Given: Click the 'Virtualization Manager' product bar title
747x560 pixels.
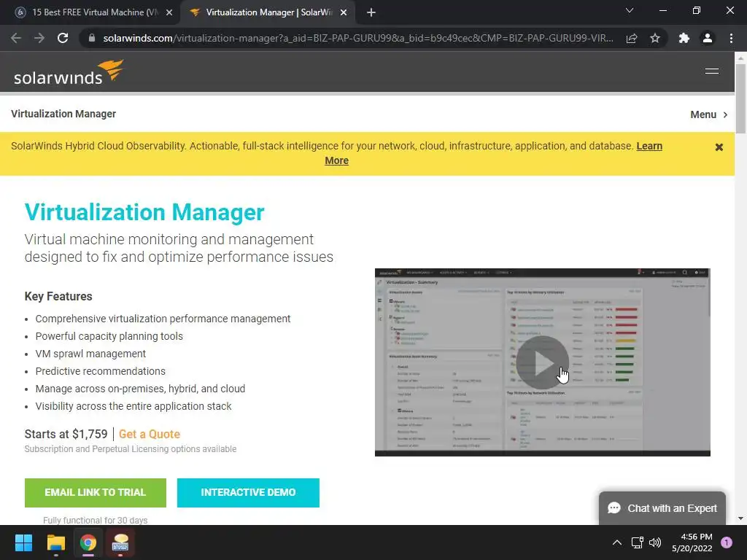Looking at the screenshot, I should point(63,114).
